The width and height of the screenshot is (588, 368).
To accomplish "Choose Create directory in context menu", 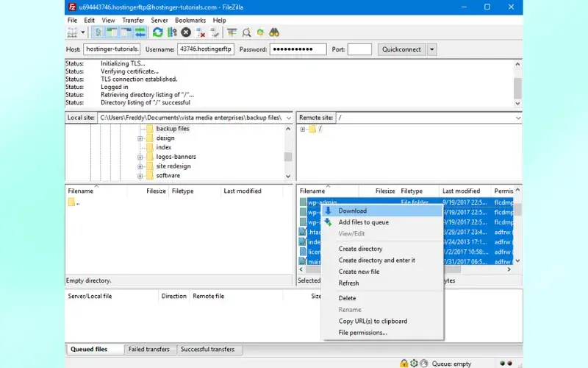I will click(382, 249).
